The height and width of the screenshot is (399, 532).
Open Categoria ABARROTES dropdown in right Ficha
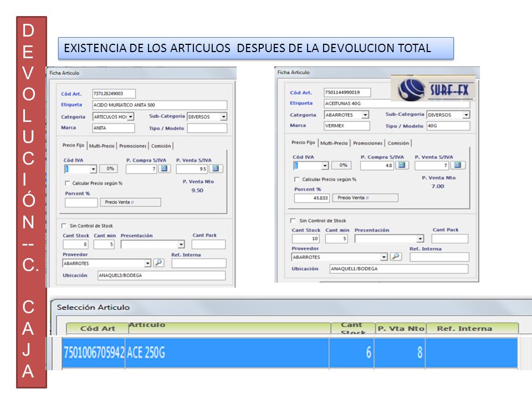(365, 115)
